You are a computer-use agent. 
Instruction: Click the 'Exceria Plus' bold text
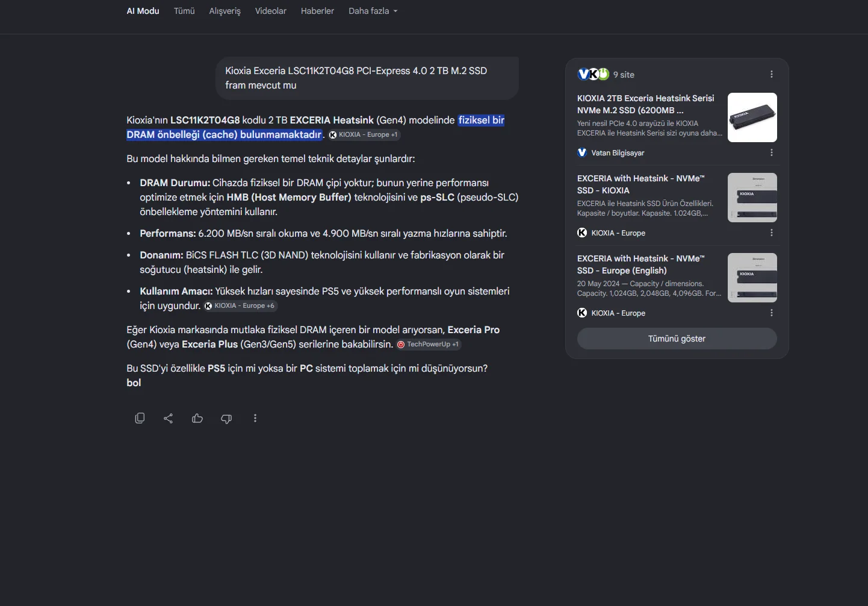(209, 344)
